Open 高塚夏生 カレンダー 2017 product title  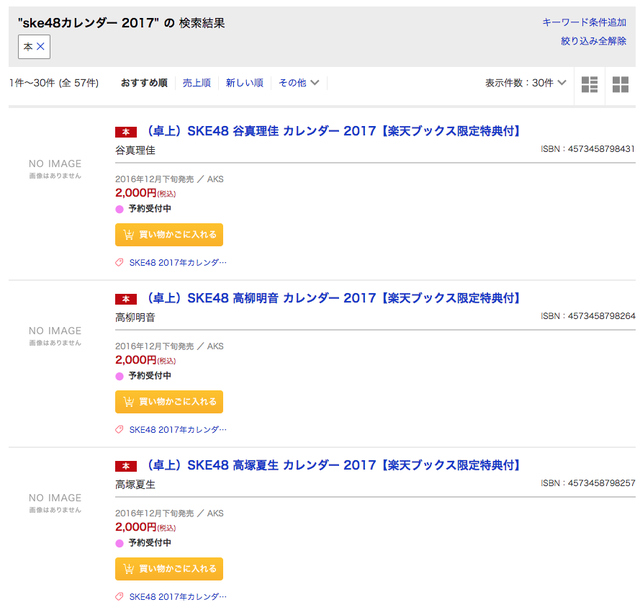(333, 465)
